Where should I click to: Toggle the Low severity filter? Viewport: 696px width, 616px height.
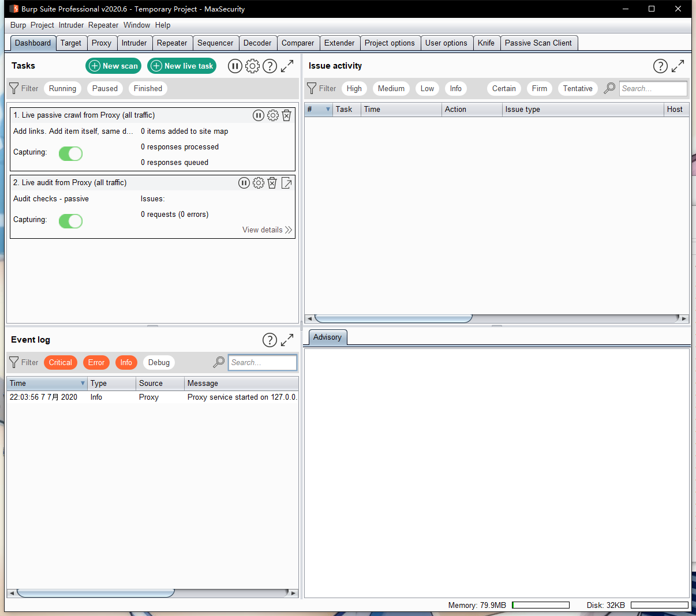click(427, 88)
